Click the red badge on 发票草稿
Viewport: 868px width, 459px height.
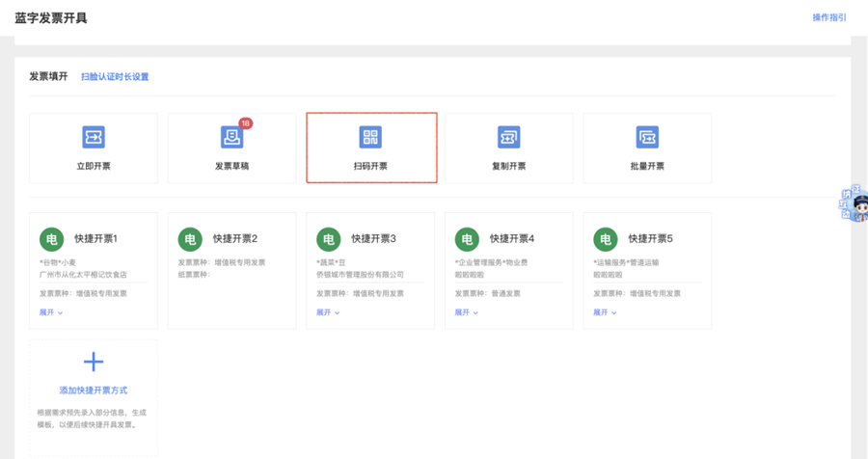pos(245,123)
